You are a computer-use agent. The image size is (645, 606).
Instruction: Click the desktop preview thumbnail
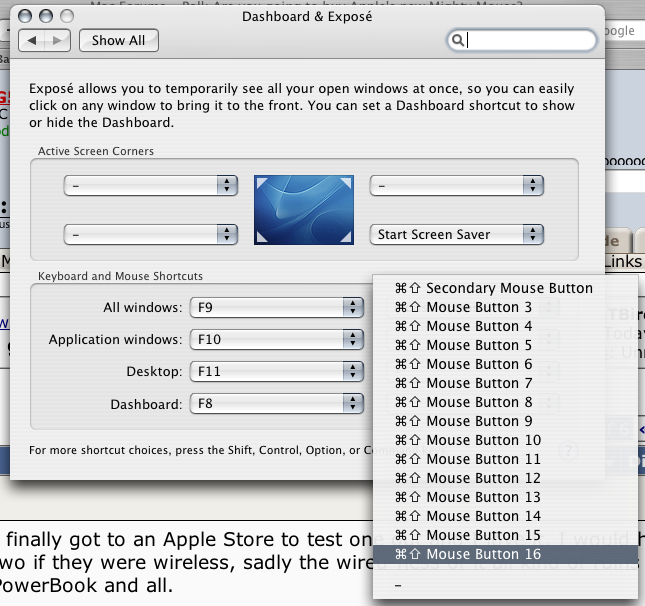(304, 210)
